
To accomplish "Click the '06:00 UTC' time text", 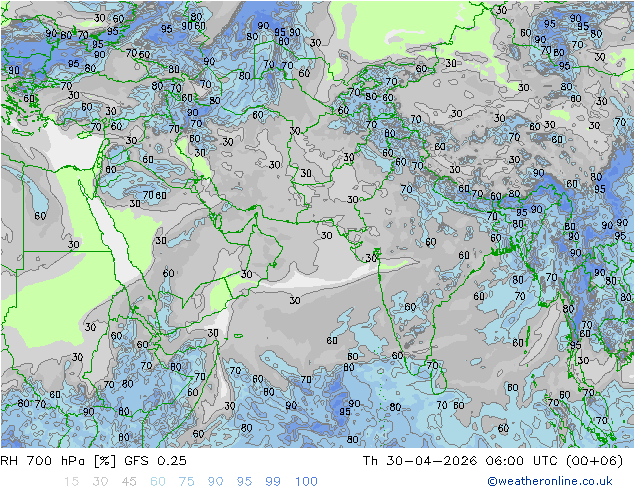I will (520, 461).
